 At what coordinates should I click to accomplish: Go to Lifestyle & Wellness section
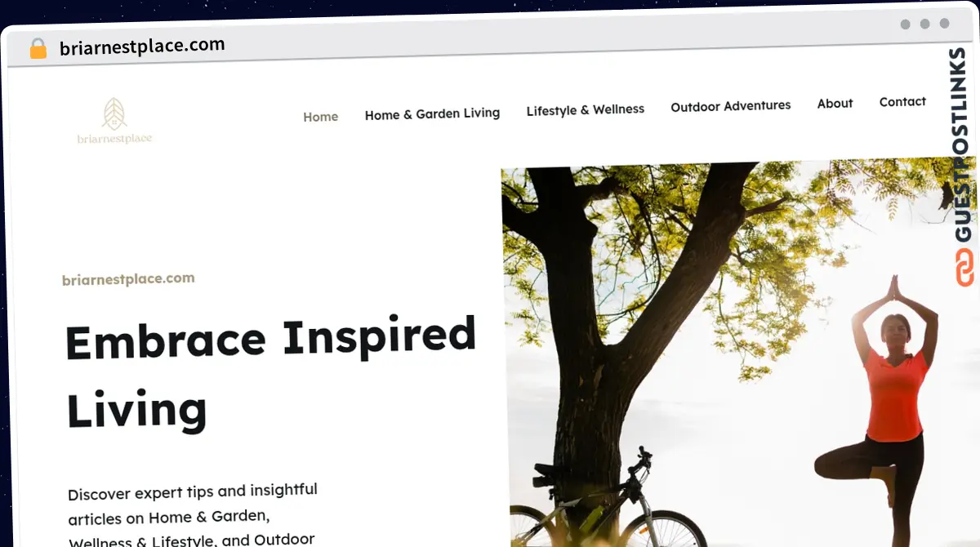point(585,109)
